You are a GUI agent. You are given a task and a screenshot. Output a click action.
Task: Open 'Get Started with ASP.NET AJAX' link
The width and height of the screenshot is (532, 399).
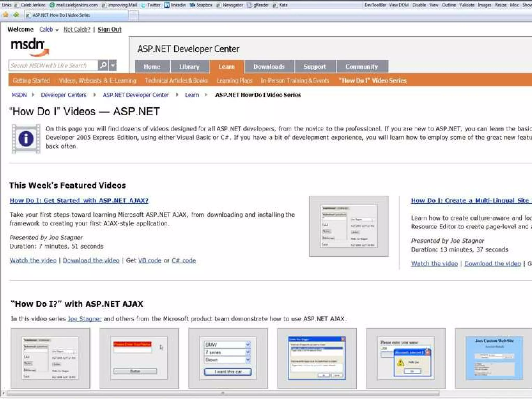[79, 201]
